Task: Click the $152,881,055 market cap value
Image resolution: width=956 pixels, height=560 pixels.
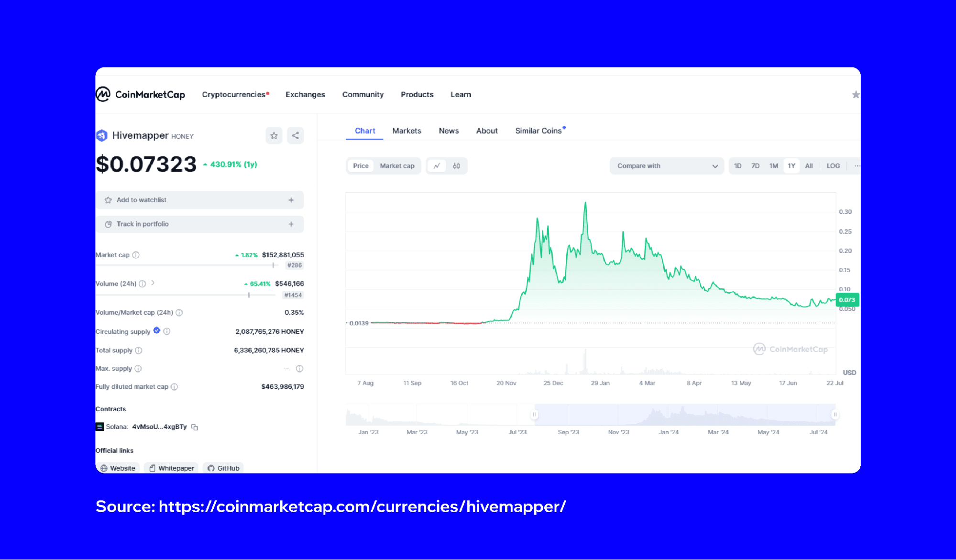Action: pyautogui.click(x=283, y=255)
